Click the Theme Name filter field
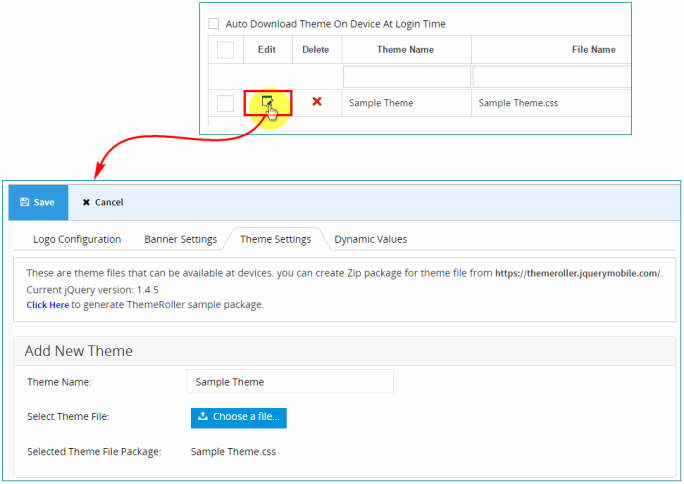684x484 pixels. point(407,77)
